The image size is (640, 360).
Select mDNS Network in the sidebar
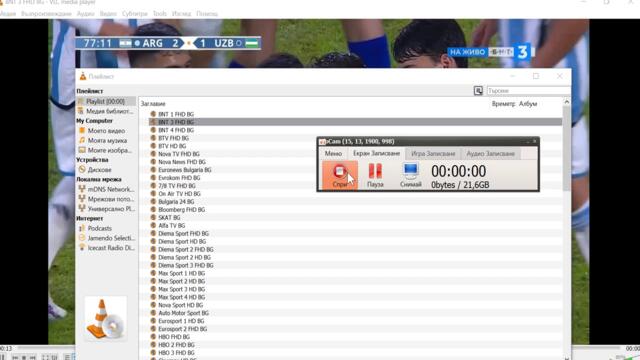[x=106, y=189]
